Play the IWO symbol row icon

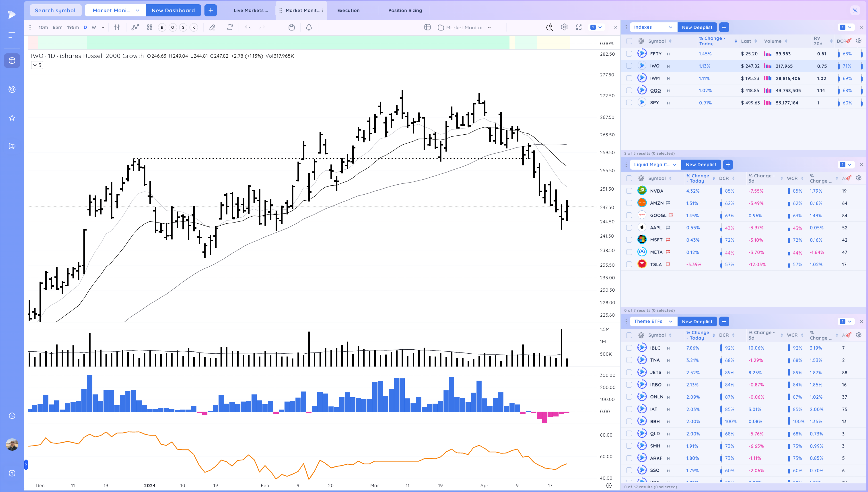642,66
